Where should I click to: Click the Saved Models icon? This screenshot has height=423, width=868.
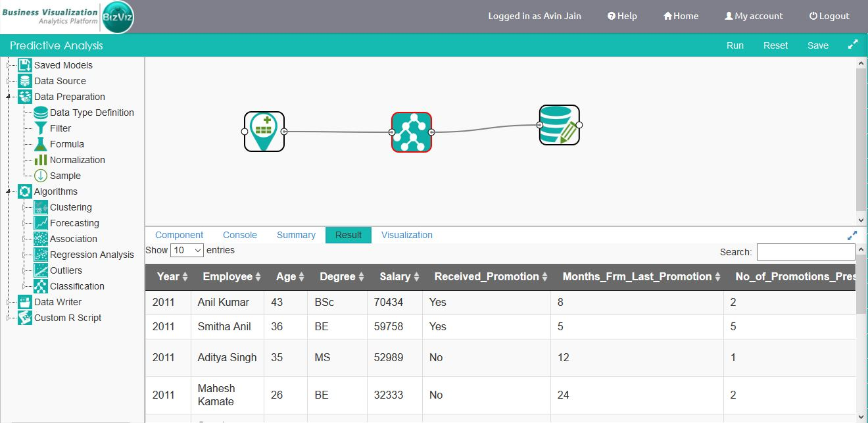25,65
